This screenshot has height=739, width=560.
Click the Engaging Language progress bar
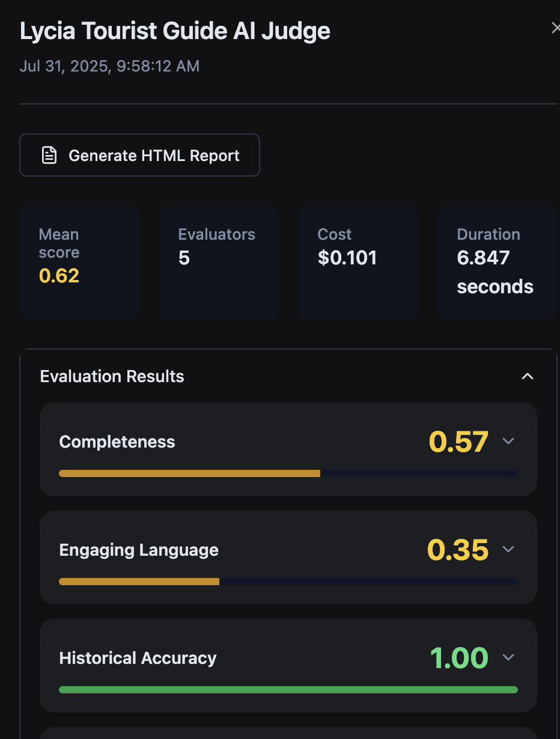[x=288, y=582]
